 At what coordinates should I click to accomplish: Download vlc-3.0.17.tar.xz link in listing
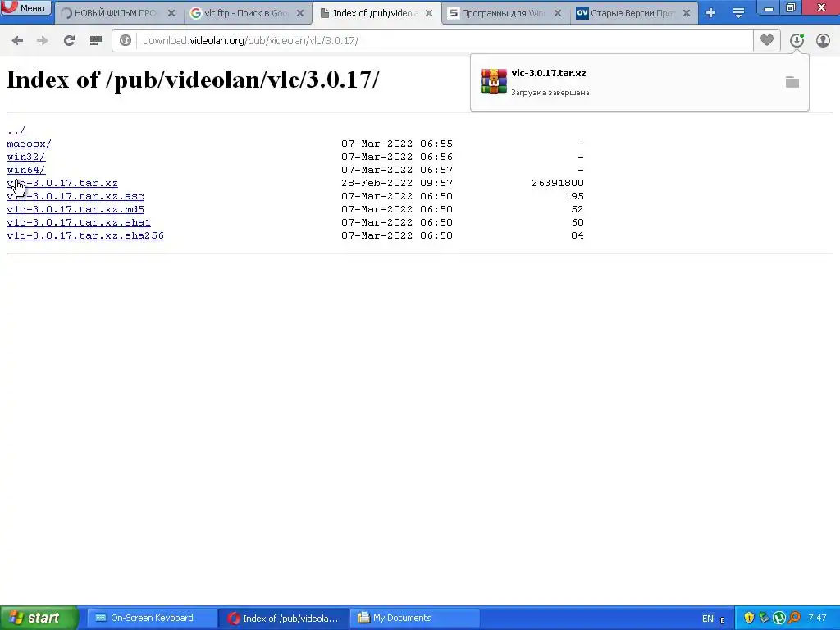[x=62, y=183]
